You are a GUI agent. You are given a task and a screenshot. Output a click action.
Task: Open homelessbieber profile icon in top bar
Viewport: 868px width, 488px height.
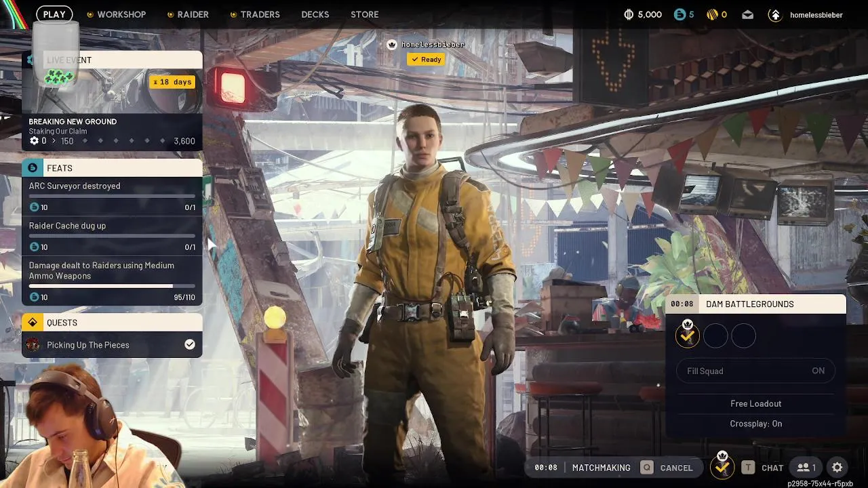pyautogui.click(x=775, y=14)
